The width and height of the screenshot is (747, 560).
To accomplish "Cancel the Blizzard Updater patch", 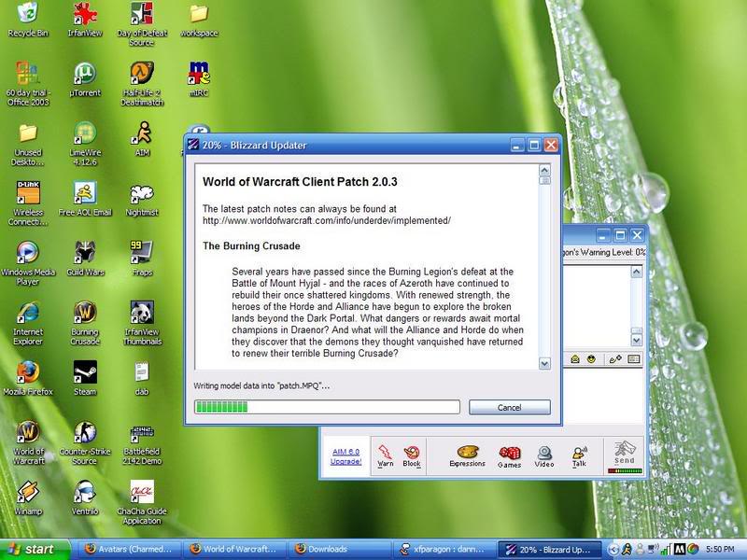I will click(x=509, y=407).
